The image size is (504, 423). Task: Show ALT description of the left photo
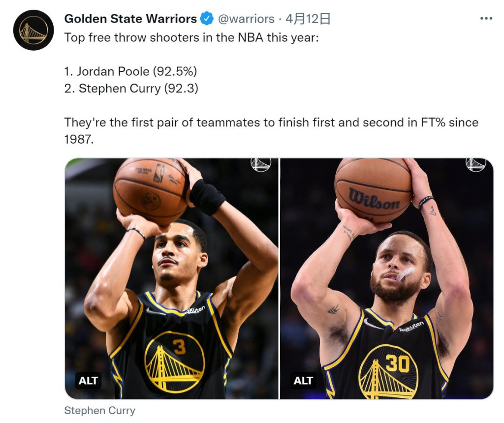coord(89,380)
